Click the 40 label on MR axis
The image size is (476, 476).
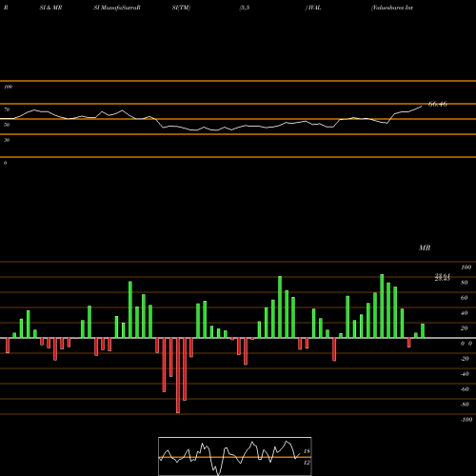465,313
